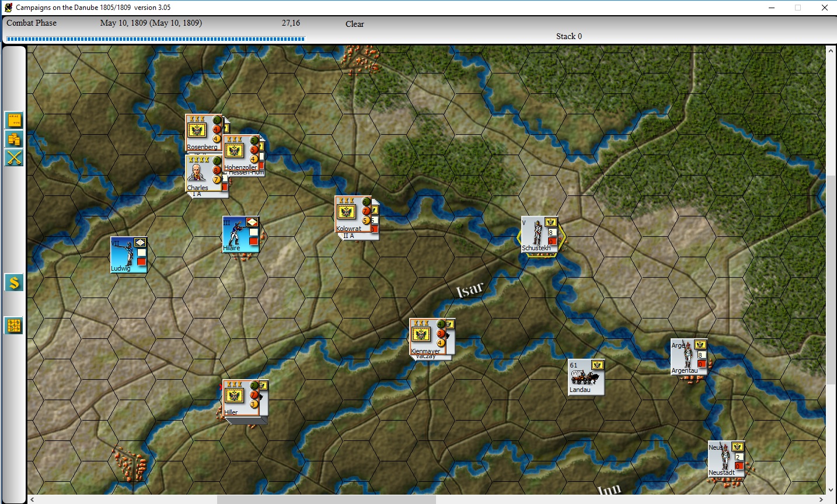Click the Inn river label
This screenshot has width=837, height=504.
(x=609, y=490)
